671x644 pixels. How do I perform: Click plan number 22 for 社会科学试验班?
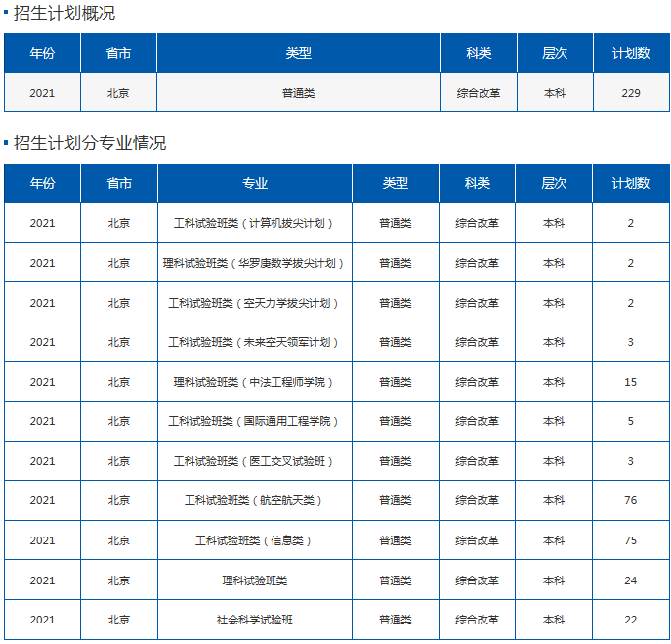click(x=631, y=620)
